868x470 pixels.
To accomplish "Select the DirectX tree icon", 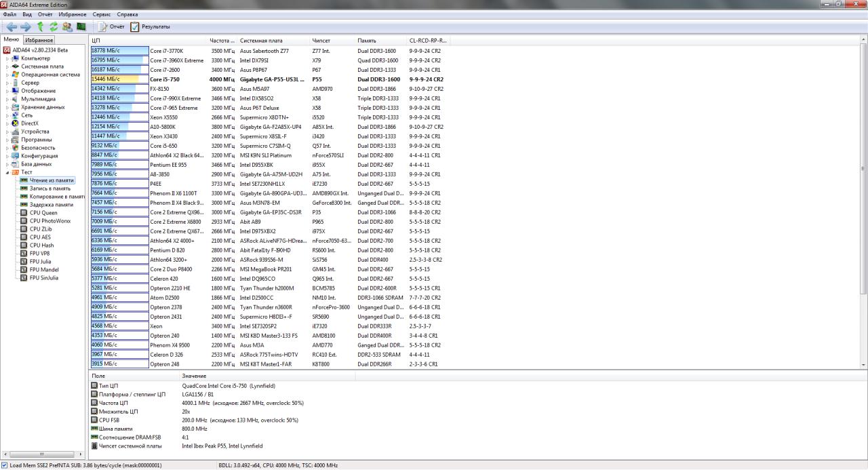I will pos(16,123).
